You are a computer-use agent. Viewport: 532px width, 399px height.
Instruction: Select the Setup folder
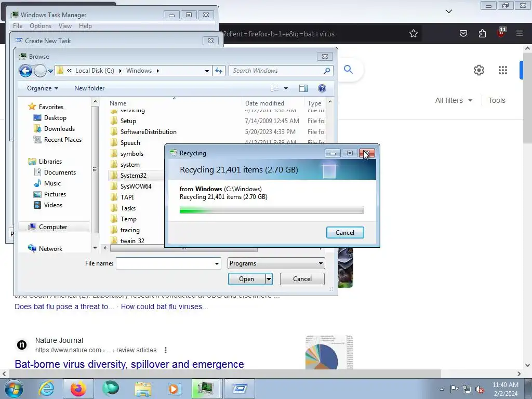pyautogui.click(x=128, y=121)
